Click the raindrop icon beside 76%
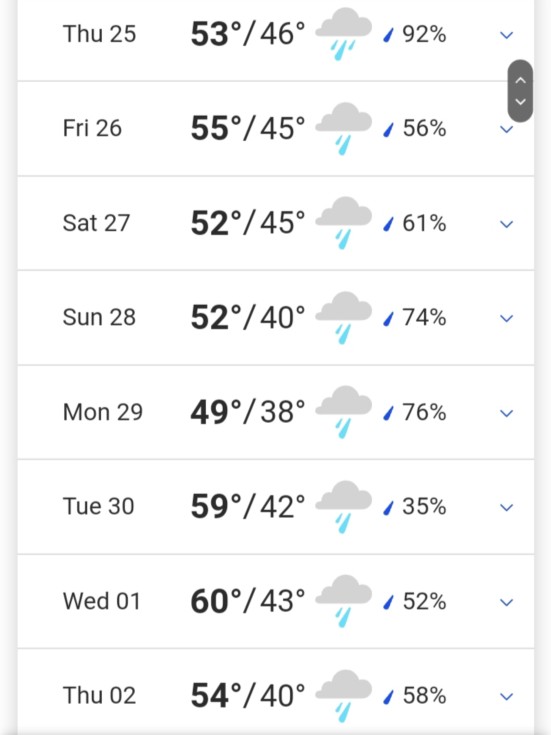551x735 pixels. click(x=388, y=413)
